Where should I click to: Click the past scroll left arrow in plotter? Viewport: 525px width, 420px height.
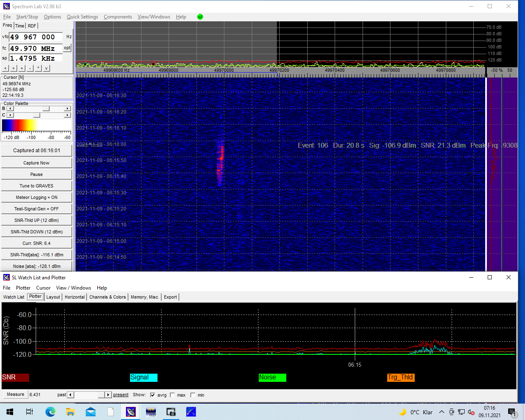coord(70,395)
